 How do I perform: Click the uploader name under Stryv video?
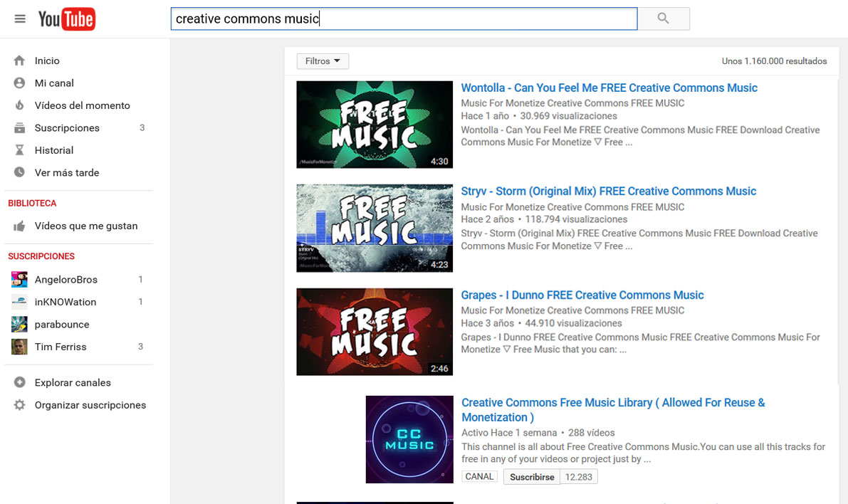tap(572, 207)
